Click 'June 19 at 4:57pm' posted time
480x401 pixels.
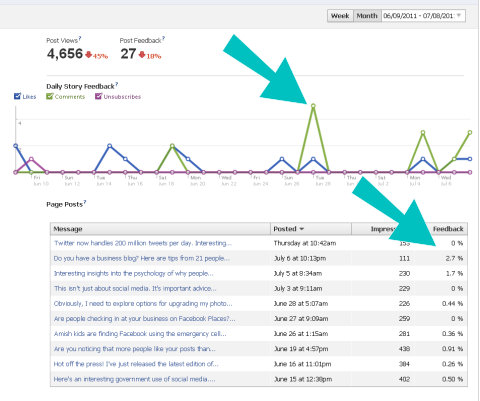pyautogui.click(x=301, y=349)
